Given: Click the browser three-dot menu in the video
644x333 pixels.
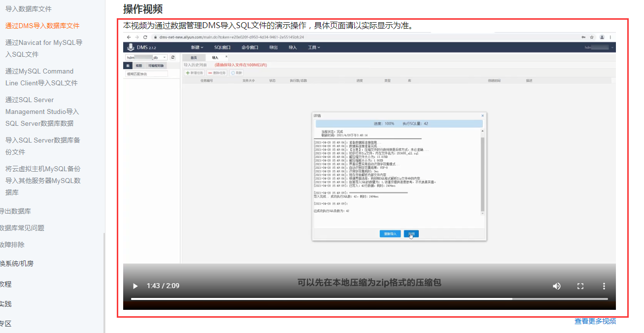Looking at the screenshot, I should (x=610, y=37).
